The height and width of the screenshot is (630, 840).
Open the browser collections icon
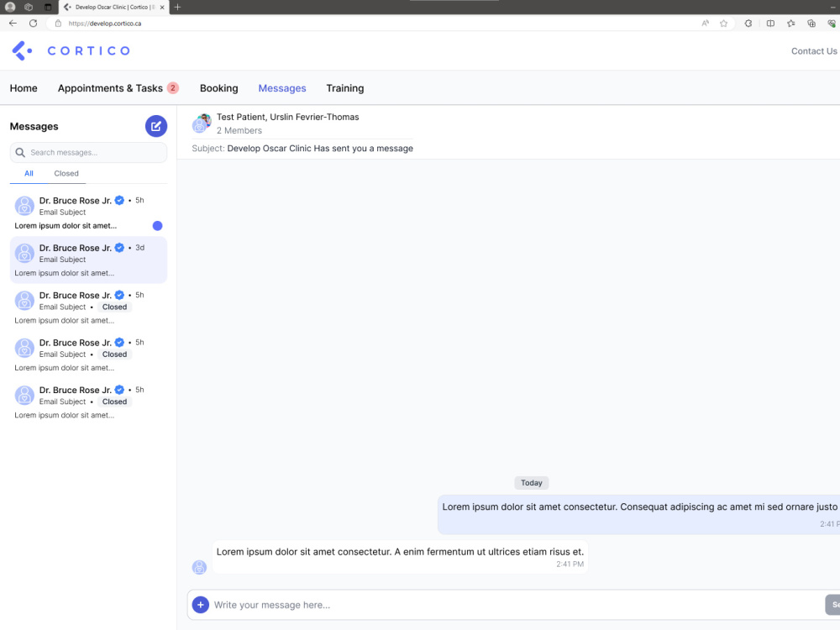pos(811,23)
